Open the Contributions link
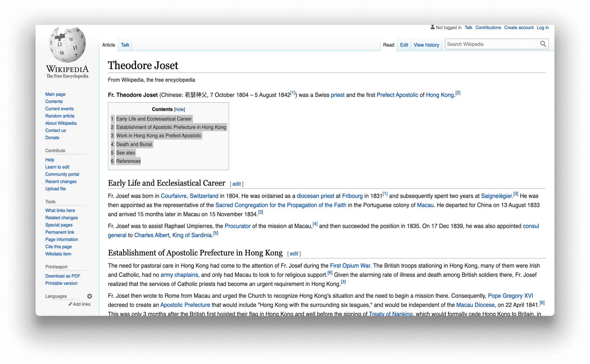The image size is (590, 364). [488, 27]
